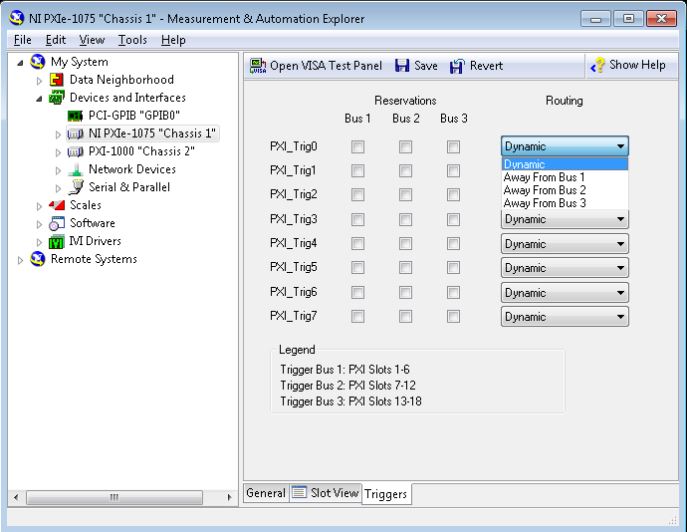Switch to the General tab
This screenshot has height=532, width=687.
coord(266,493)
